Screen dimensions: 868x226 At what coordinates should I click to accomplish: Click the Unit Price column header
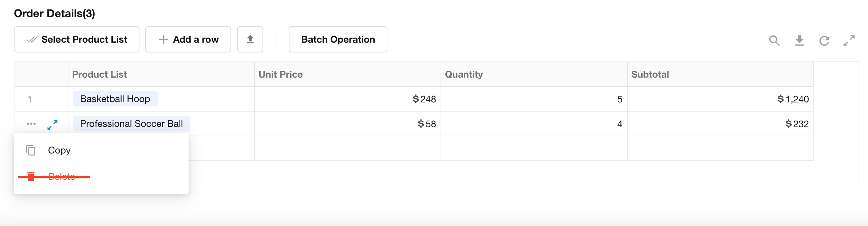point(281,74)
